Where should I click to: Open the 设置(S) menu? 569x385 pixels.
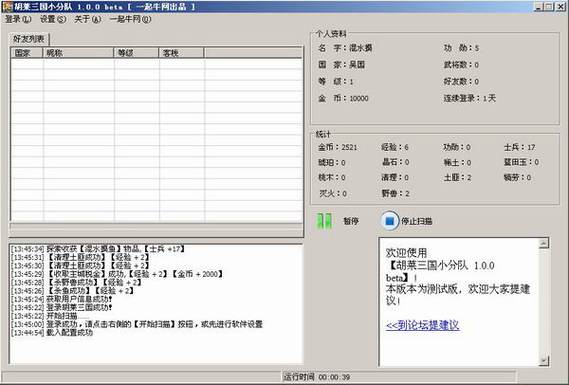point(53,19)
